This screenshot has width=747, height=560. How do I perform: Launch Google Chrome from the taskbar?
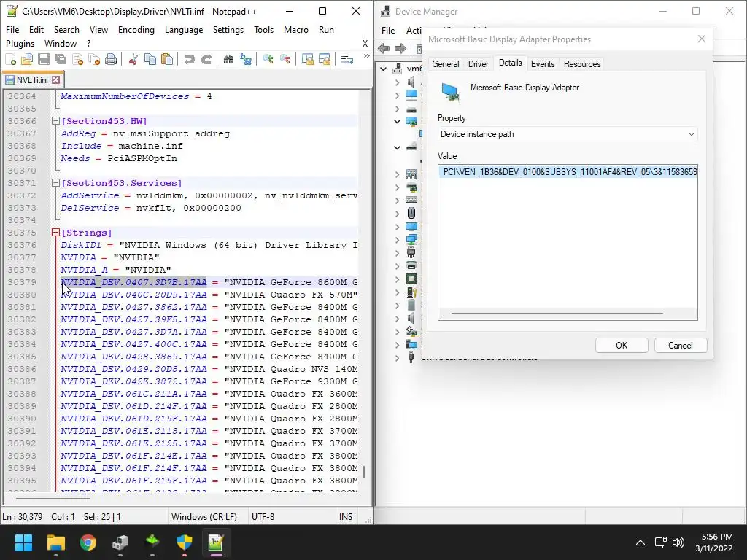click(88, 542)
